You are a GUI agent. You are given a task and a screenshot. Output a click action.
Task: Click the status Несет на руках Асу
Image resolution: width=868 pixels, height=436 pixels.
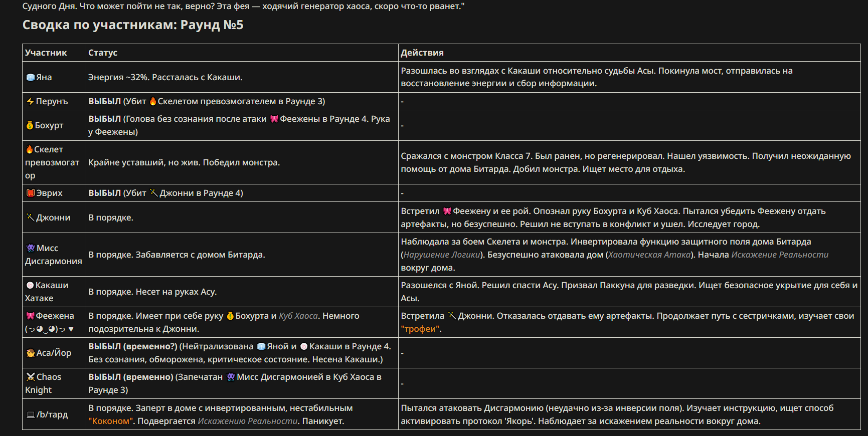[x=177, y=292]
